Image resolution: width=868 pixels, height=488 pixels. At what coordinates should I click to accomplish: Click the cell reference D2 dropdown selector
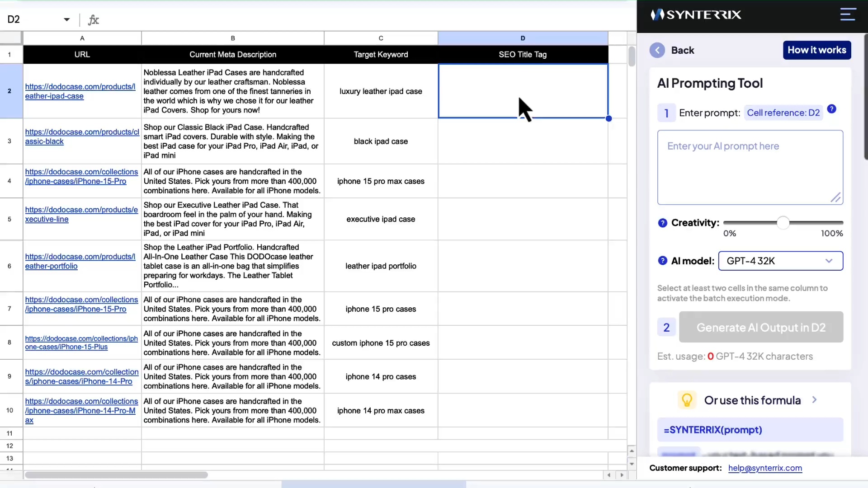tap(783, 113)
